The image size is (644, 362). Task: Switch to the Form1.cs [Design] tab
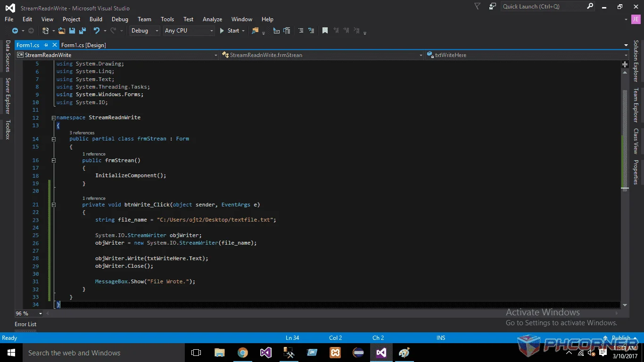pos(83,45)
